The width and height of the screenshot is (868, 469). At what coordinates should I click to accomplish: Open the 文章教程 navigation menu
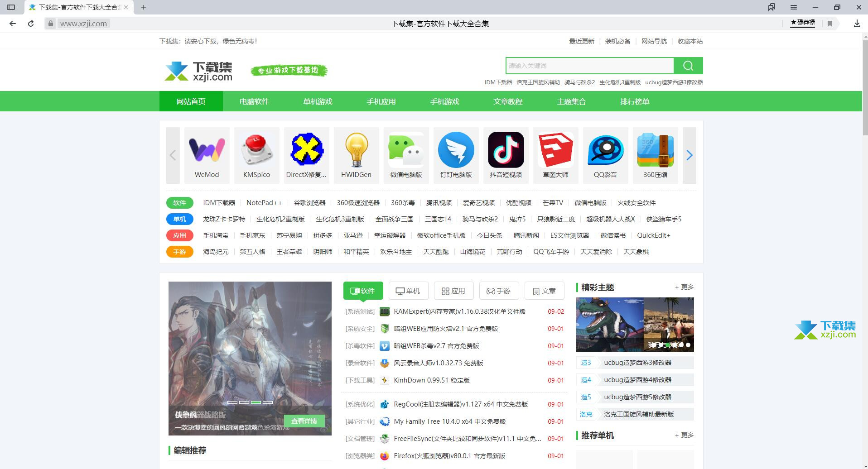click(508, 101)
